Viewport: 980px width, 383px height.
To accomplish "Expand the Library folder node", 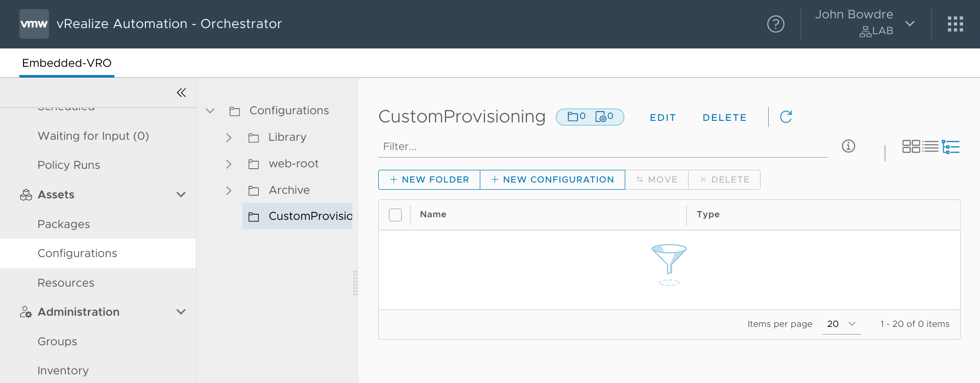I will (x=229, y=138).
